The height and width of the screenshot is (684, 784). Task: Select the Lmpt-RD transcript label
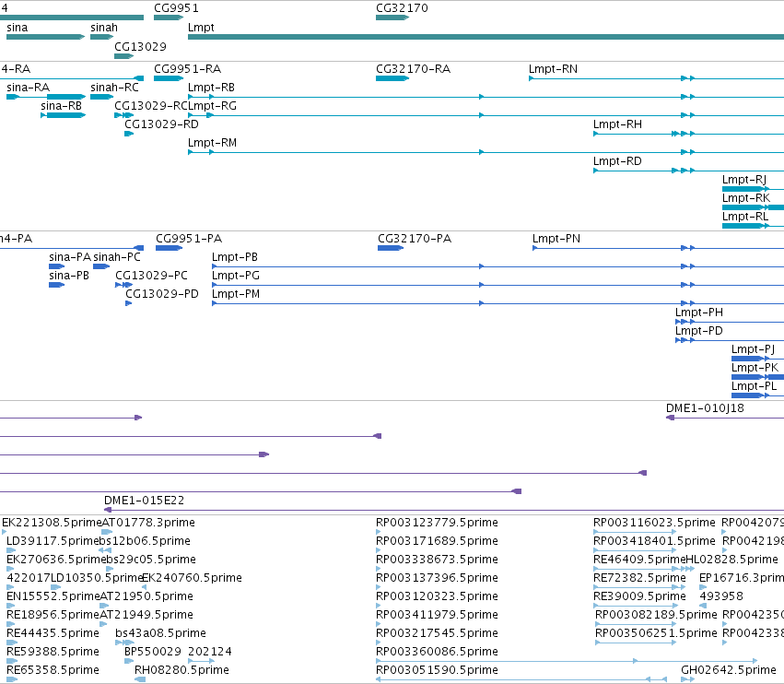(x=617, y=161)
